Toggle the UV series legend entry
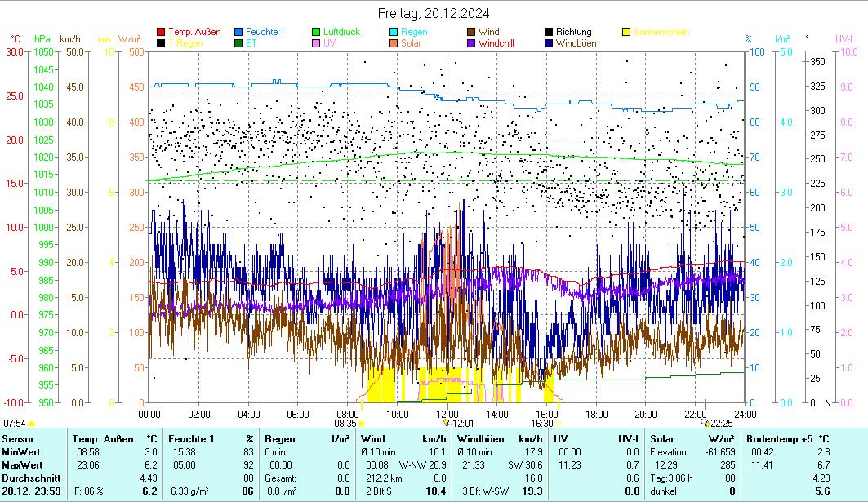Image resolution: width=868 pixels, height=502 pixels. coord(318,43)
